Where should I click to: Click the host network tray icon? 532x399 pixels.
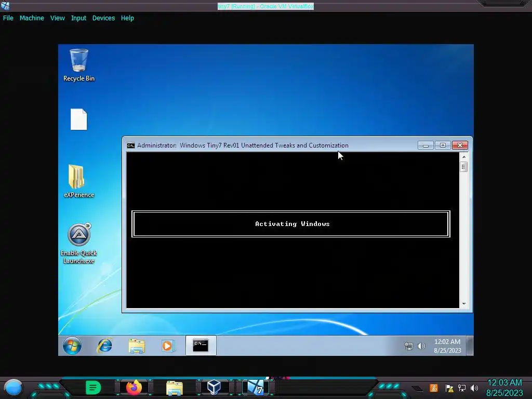462,388
